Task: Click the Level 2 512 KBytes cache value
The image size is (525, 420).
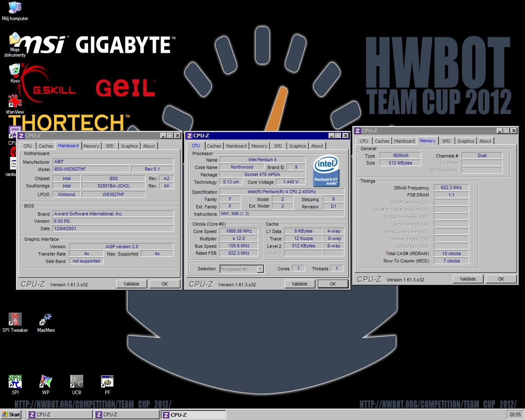Action: click(304, 246)
